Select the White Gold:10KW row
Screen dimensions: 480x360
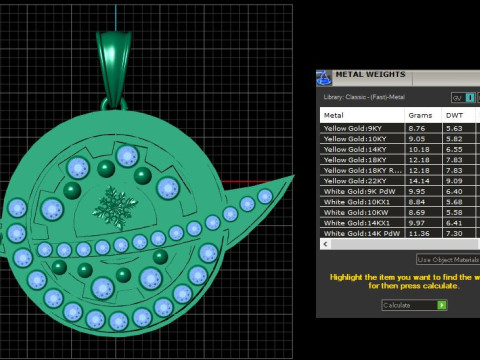(399, 212)
